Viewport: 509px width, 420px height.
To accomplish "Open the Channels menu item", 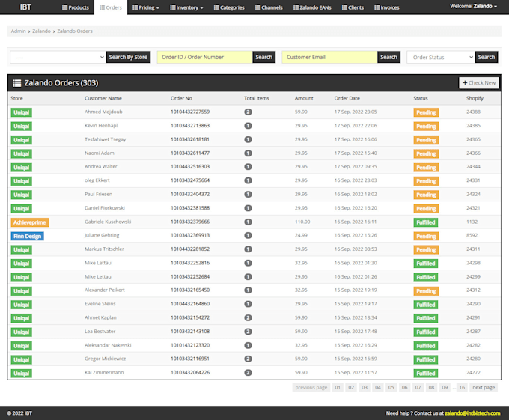I will pyautogui.click(x=269, y=7).
